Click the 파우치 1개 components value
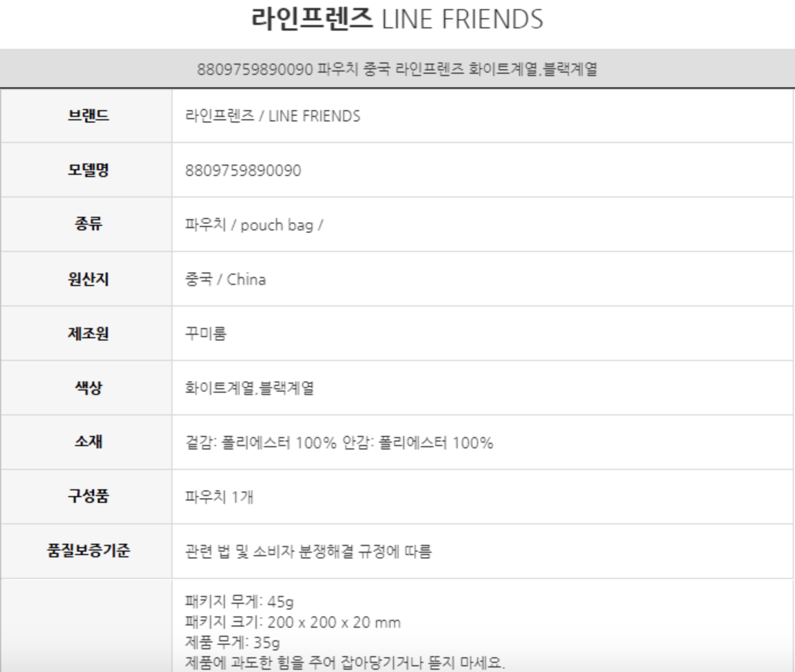The image size is (795, 672). pos(219,497)
